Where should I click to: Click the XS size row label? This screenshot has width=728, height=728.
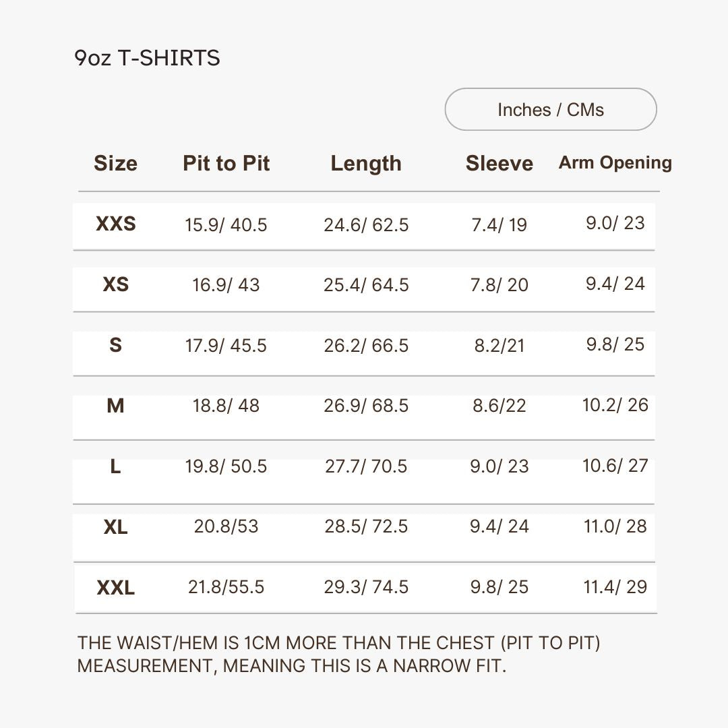115,284
